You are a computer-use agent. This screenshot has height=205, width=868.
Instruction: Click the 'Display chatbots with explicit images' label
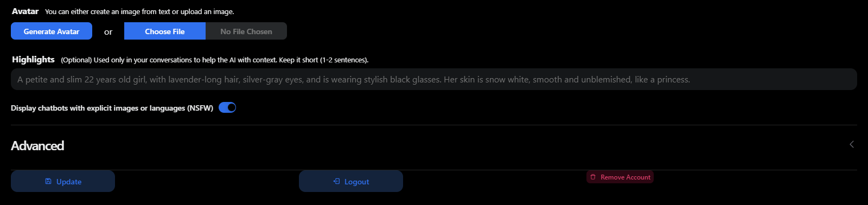click(x=112, y=108)
